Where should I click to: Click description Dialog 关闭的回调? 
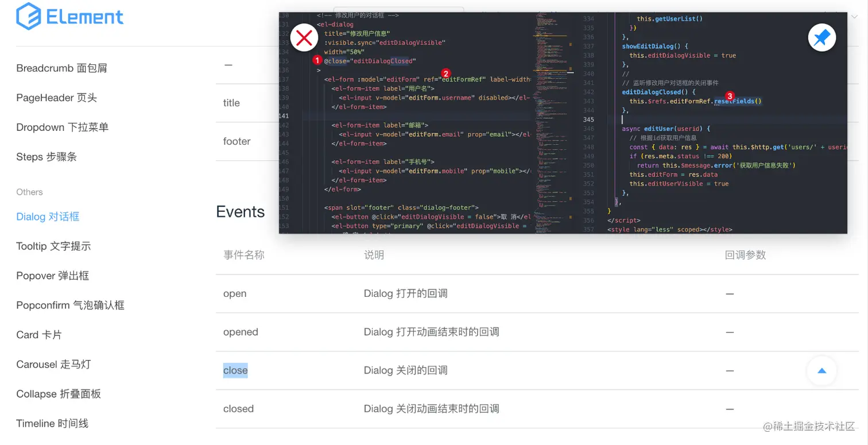[x=406, y=370]
